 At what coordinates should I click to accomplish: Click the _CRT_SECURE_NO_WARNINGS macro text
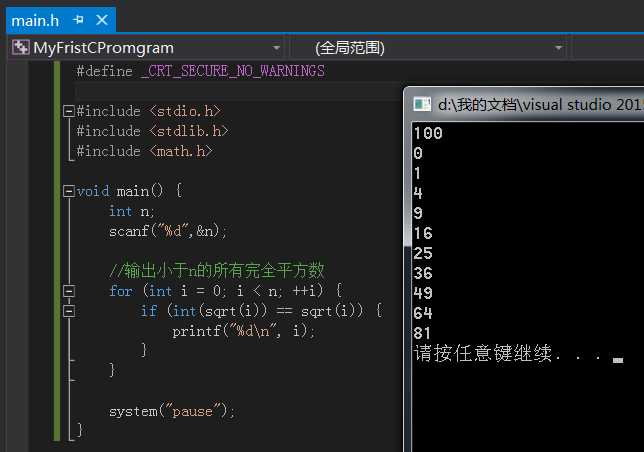click(x=233, y=71)
